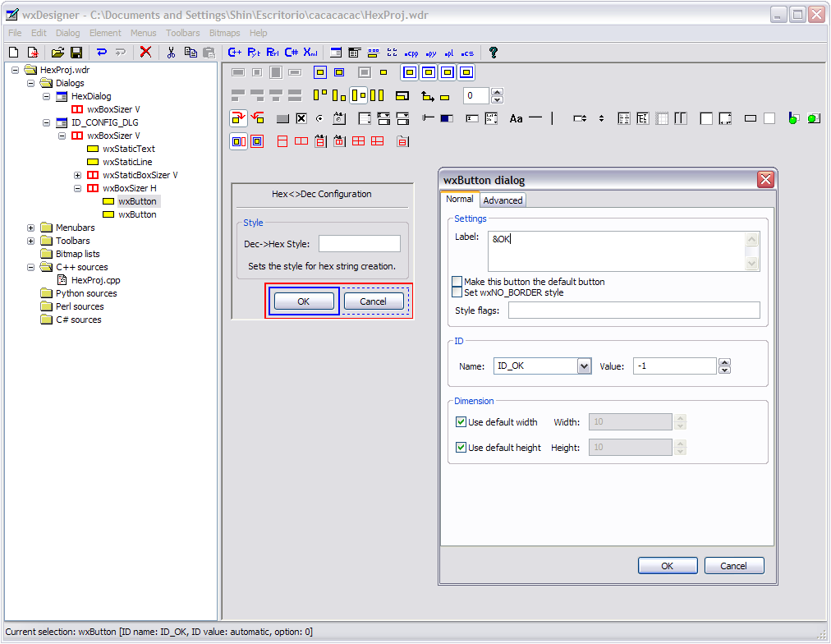Click Cancel in the wxButton dialog
The width and height of the screenshot is (831, 644).
coord(733,566)
